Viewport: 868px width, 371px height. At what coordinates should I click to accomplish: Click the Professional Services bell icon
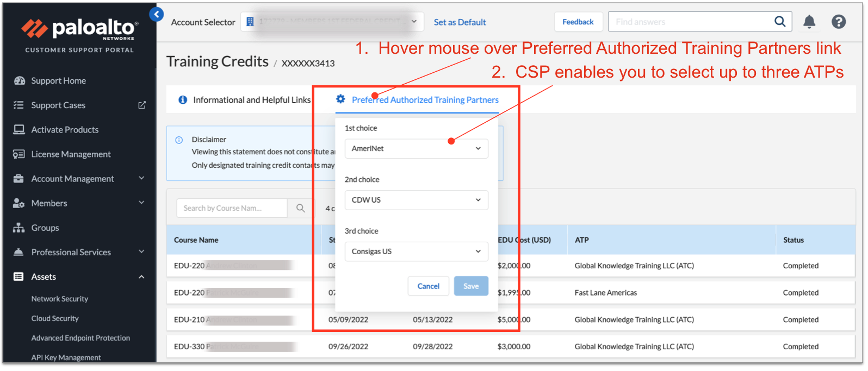19,253
